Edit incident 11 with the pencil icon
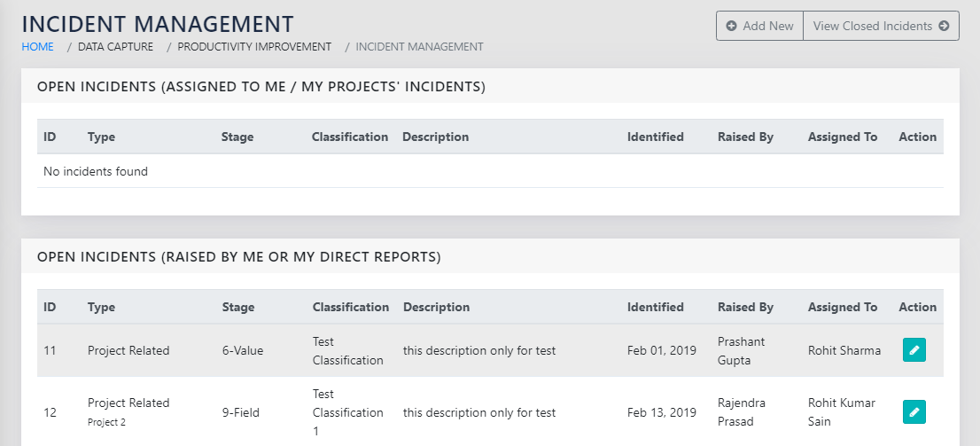980x446 pixels. click(914, 350)
